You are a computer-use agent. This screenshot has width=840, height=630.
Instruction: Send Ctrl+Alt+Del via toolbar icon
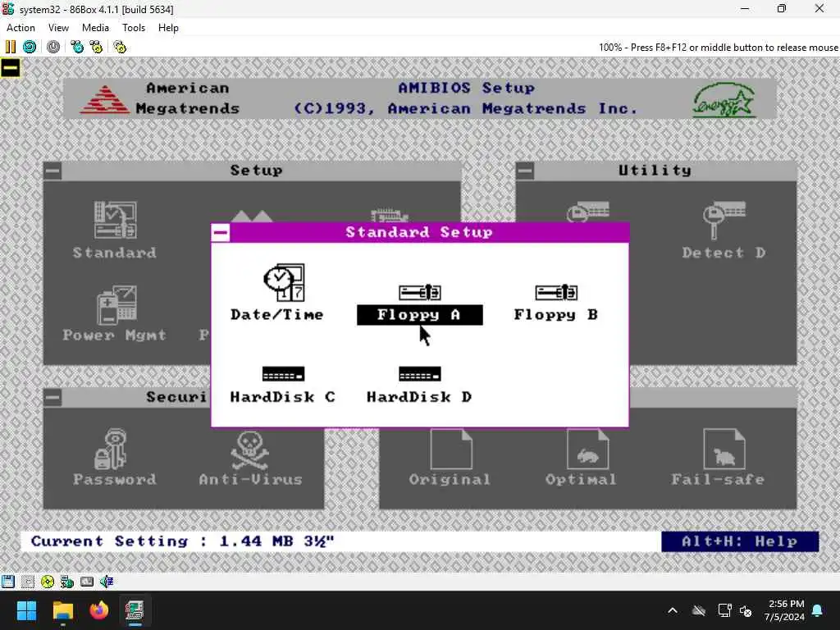point(77,47)
